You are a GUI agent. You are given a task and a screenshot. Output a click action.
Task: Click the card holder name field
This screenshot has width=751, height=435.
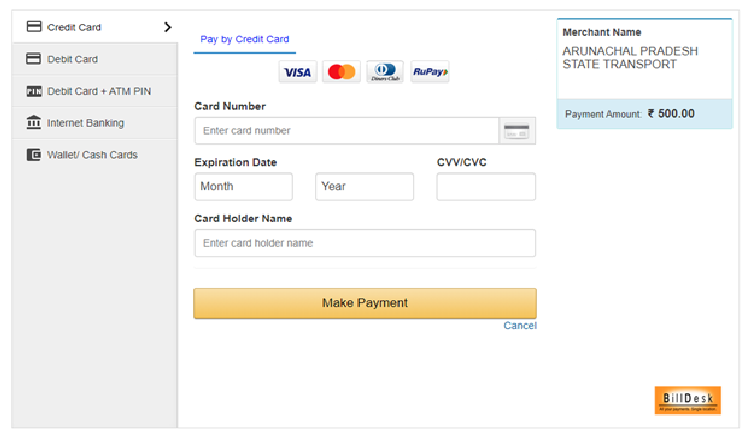pyautogui.click(x=365, y=243)
